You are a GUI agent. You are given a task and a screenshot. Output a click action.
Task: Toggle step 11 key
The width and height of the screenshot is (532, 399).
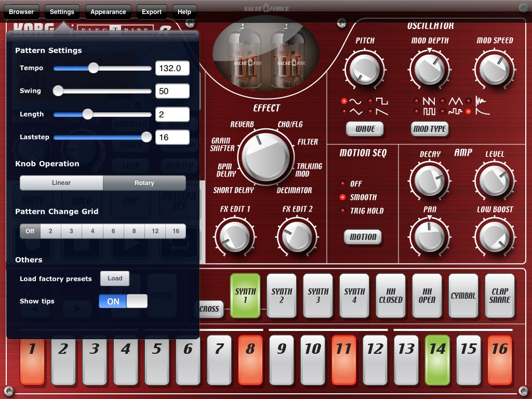[x=344, y=360]
